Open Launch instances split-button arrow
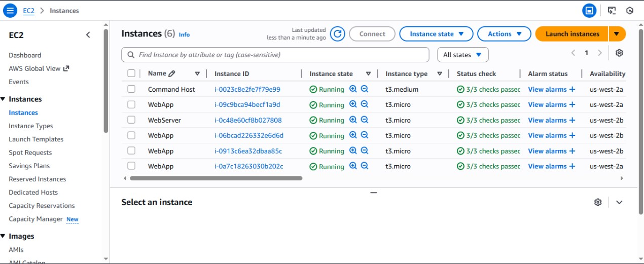Viewport: 644px width, 264px height. (617, 34)
